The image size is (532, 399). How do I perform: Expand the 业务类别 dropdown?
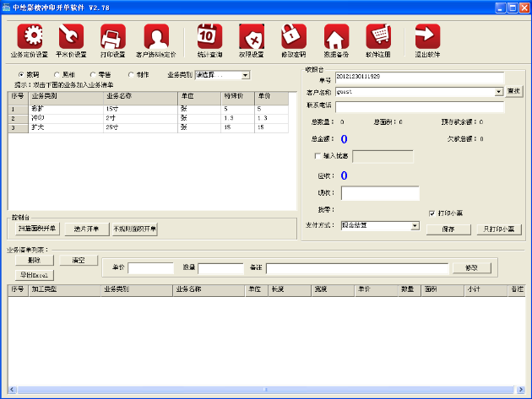pyautogui.click(x=246, y=75)
